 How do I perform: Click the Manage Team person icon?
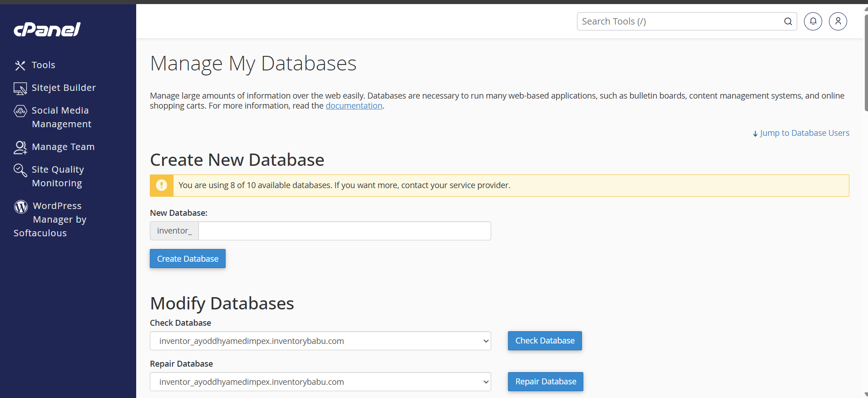point(20,147)
